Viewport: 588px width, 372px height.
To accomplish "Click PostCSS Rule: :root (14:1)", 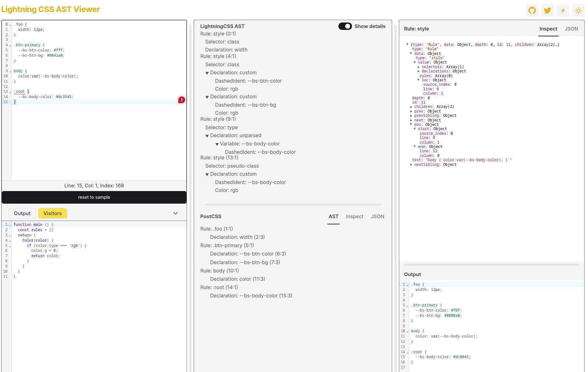I will (219, 287).
